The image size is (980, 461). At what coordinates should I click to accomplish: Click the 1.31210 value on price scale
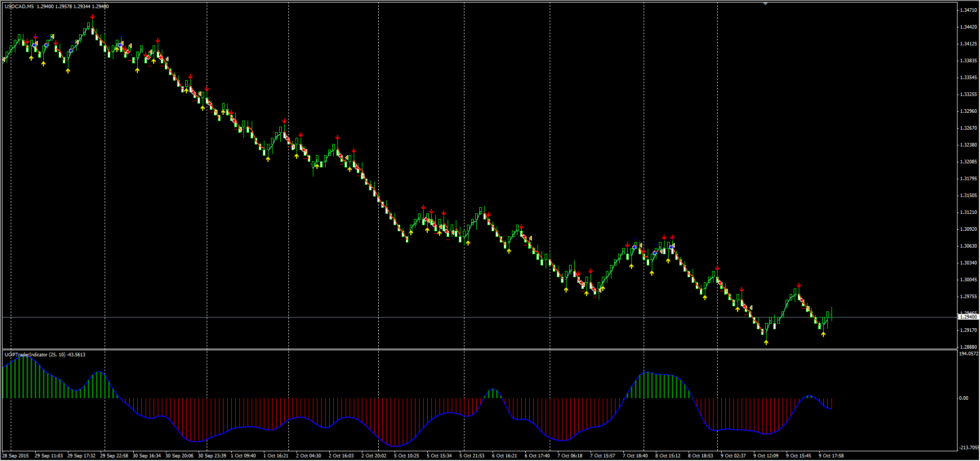(968, 212)
